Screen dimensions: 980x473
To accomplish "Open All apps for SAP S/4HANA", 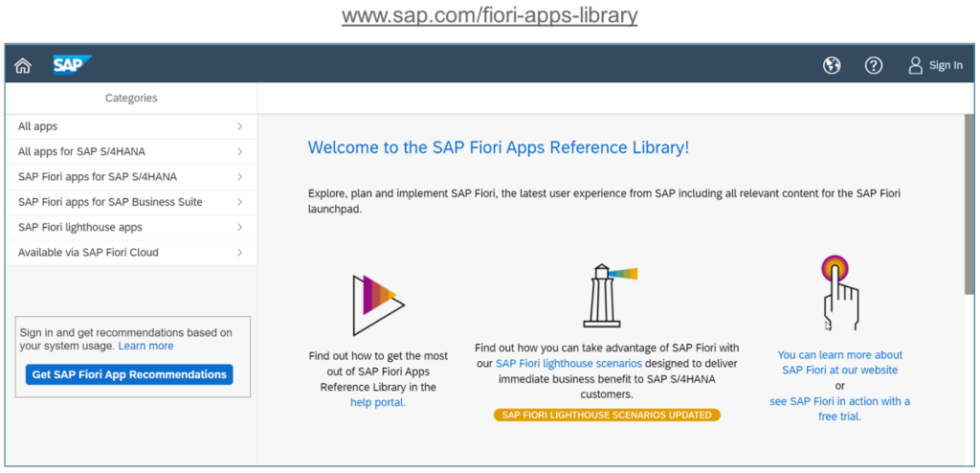I will [x=131, y=151].
